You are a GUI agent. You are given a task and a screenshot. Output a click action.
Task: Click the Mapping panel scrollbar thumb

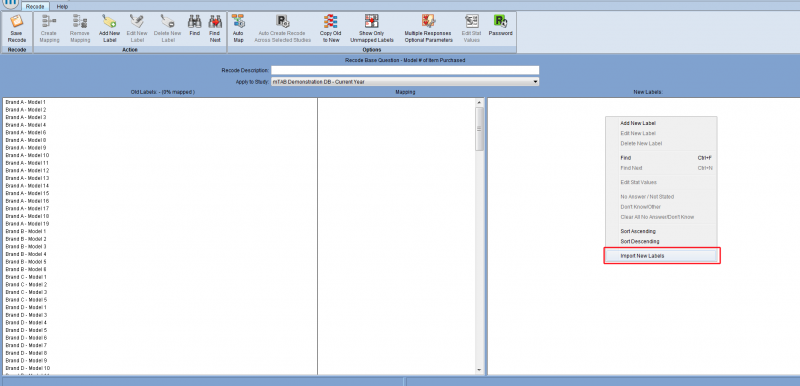point(479,128)
